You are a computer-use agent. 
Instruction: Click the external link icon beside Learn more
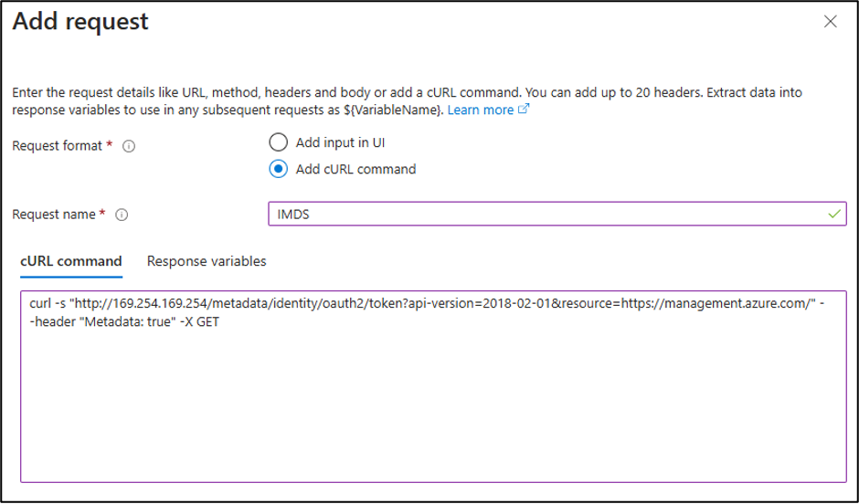(524, 109)
